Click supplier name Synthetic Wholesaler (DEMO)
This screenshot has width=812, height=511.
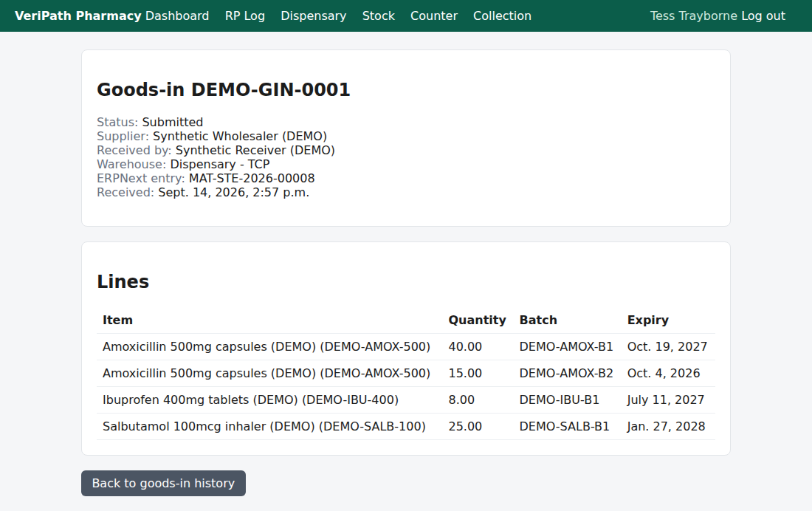pos(240,137)
